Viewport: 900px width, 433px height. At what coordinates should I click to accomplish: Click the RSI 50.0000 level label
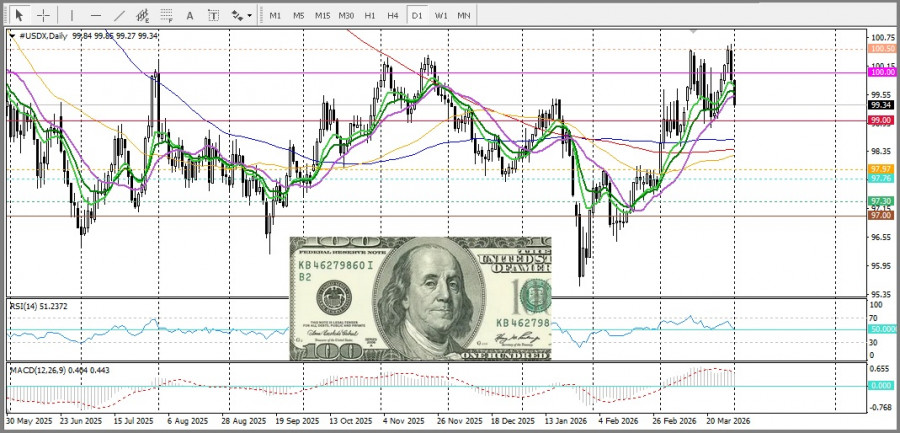(882, 329)
